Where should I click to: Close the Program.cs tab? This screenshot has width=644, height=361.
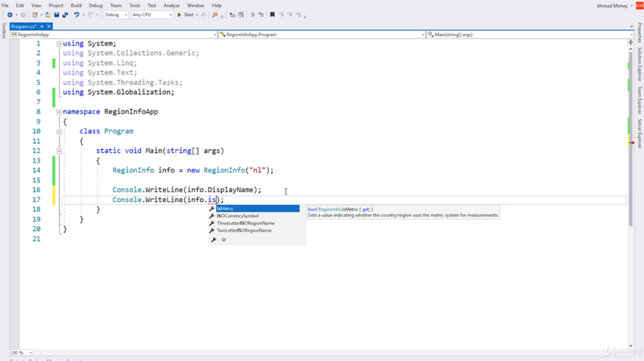pyautogui.click(x=49, y=26)
